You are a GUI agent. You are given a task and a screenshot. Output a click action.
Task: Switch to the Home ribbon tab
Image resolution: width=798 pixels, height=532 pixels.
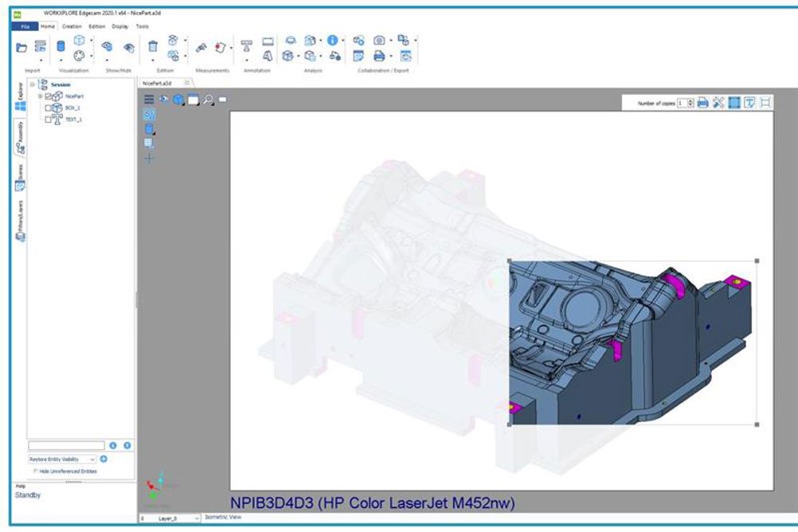pos(48,26)
